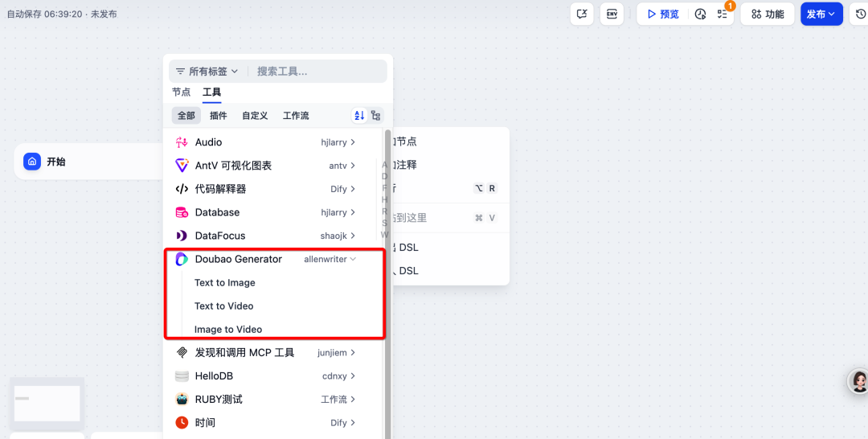Open run history clock-play icon
The height and width of the screenshot is (439, 868).
pos(701,14)
